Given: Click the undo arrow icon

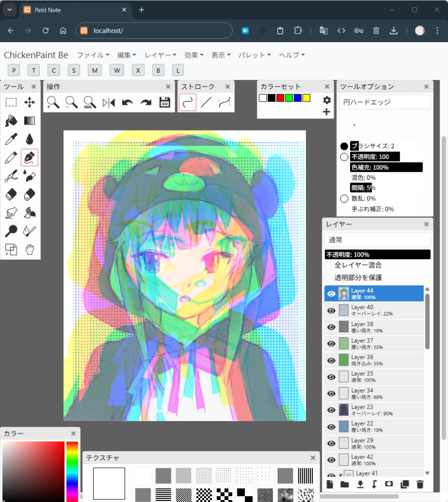Looking at the screenshot, I should 127,102.
